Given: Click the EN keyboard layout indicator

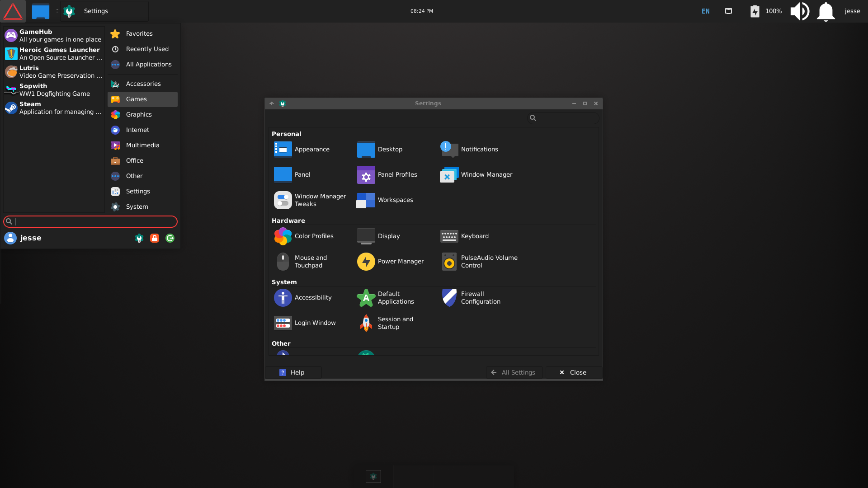Looking at the screenshot, I should tap(706, 11).
